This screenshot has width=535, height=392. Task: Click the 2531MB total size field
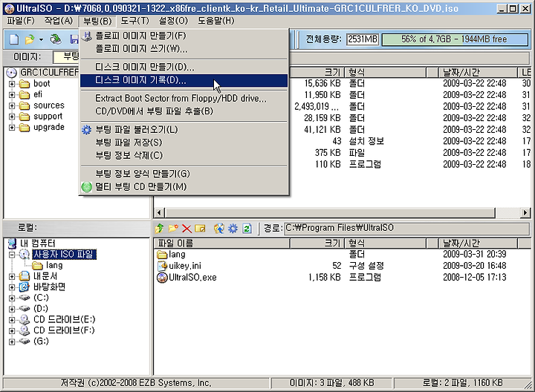click(363, 39)
